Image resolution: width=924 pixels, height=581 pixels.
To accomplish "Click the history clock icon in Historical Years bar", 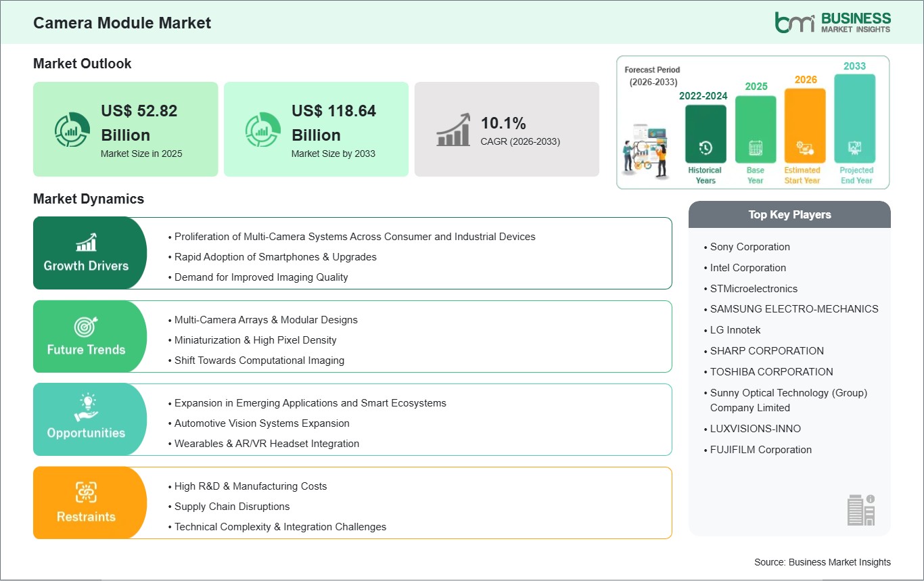I will coord(706,147).
